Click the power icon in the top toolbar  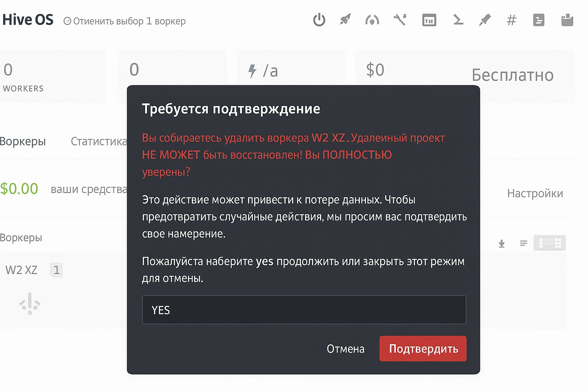click(319, 20)
